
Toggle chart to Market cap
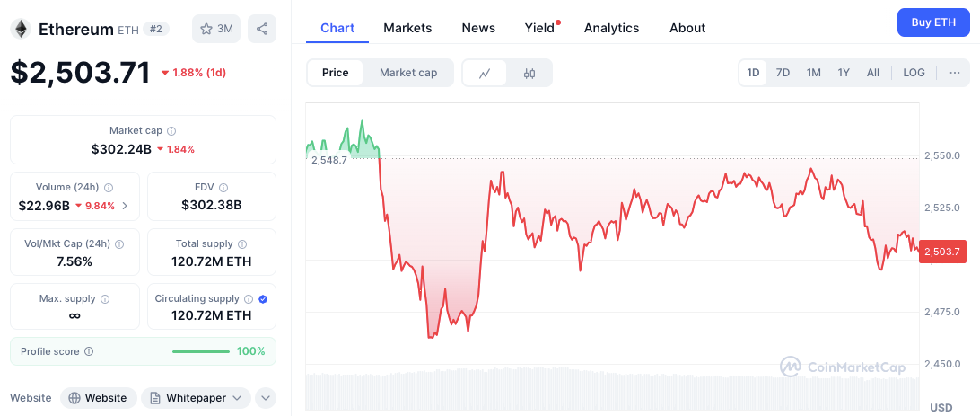tap(408, 73)
